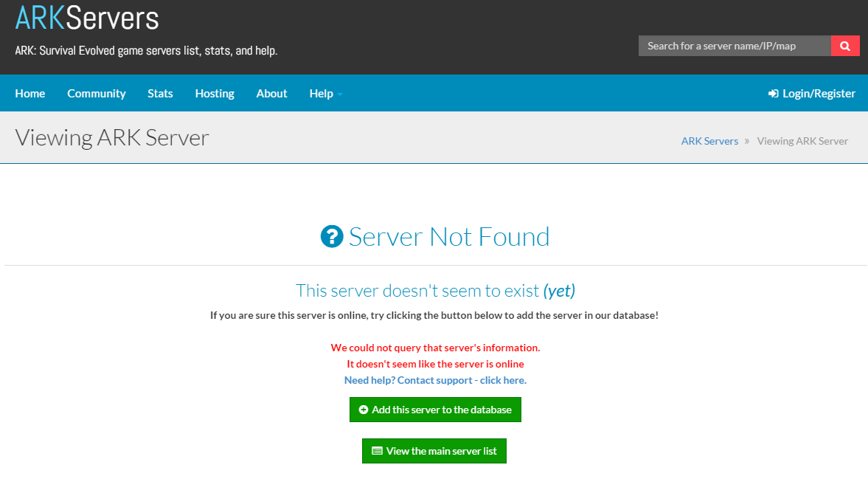Viewport: 868px width, 493px height.
Task: Click the login arrow icon beside Login/Register
Action: click(x=774, y=94)
